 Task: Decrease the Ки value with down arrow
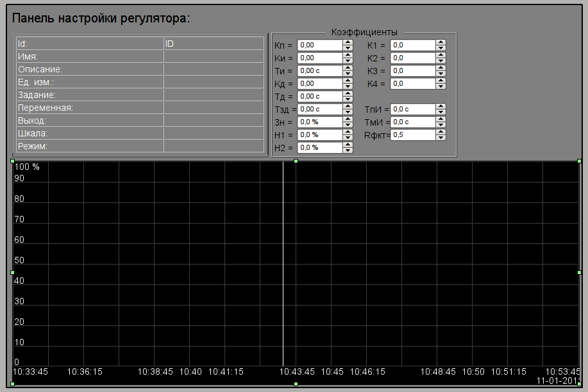click(x=348, y=61)
